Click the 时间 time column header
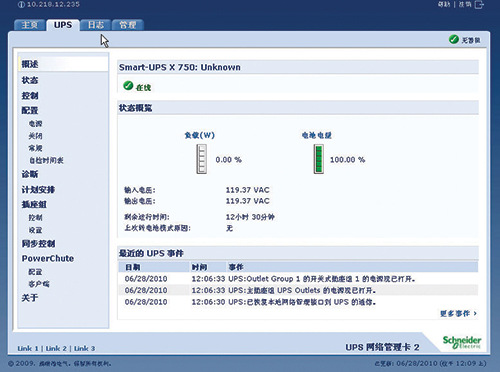This screenshot has height=372, width=500. click(x=199, y=267)
